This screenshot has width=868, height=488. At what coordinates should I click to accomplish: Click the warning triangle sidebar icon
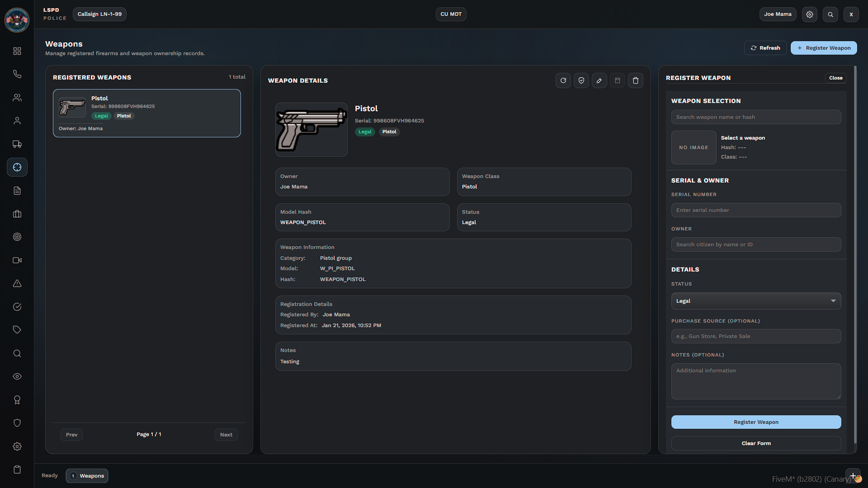point(17,283)
